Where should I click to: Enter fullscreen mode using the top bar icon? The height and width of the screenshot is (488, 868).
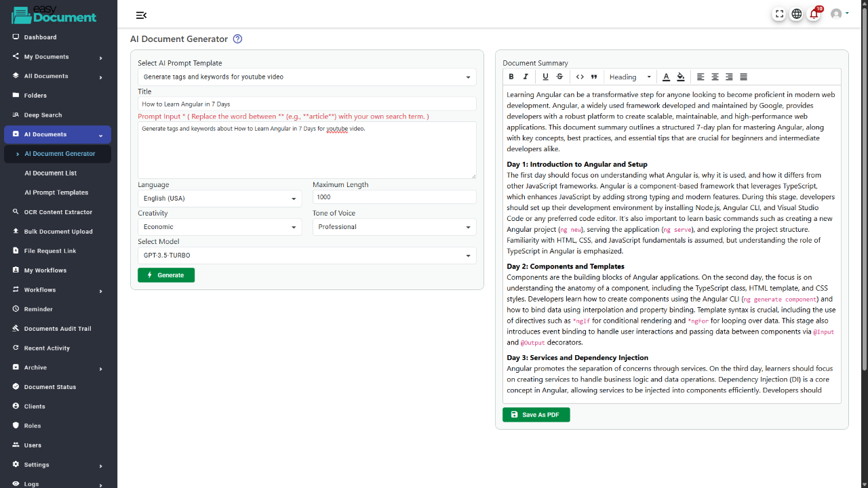779,14
